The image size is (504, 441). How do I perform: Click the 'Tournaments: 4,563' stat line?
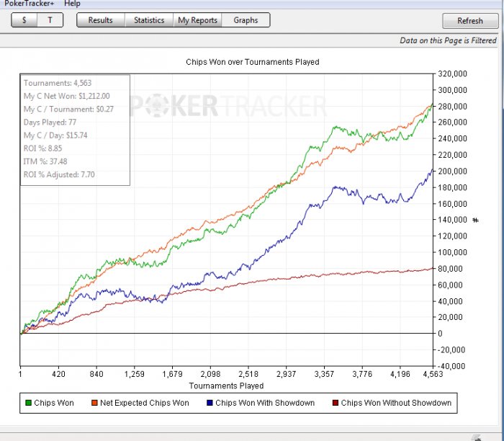click(x=58, y=83)
